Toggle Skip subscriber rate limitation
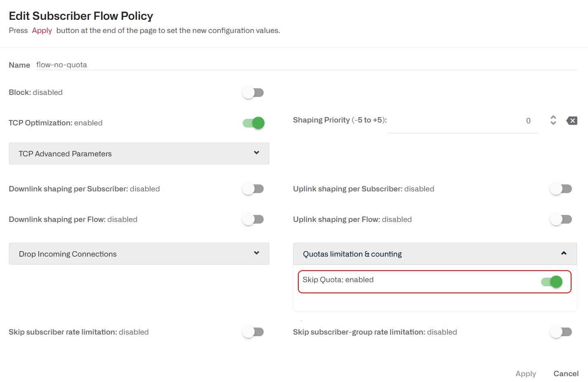Image resolution: width=588 pixels, height=382 pixels. point(253,332)
